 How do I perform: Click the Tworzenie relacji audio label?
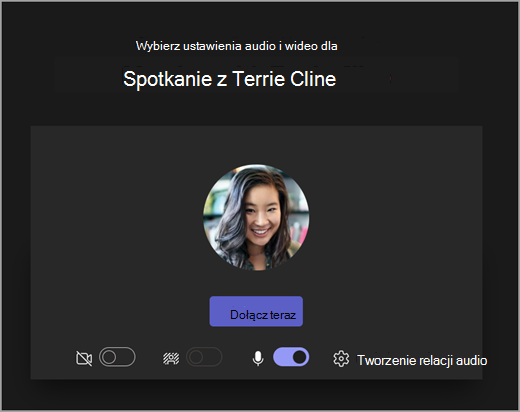(x=422, y=360)
